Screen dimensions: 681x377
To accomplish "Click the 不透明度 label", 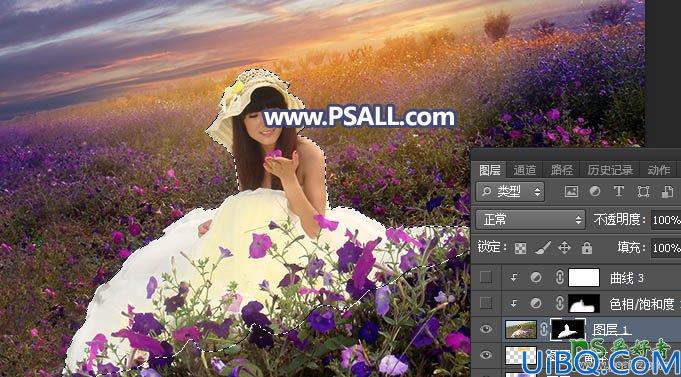I will point(620,220).
